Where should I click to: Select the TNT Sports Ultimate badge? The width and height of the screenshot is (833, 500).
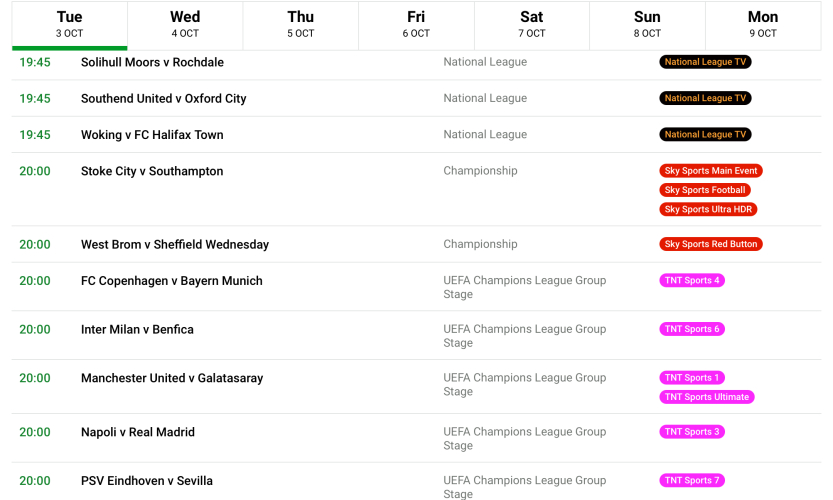[x=707, y=397]
